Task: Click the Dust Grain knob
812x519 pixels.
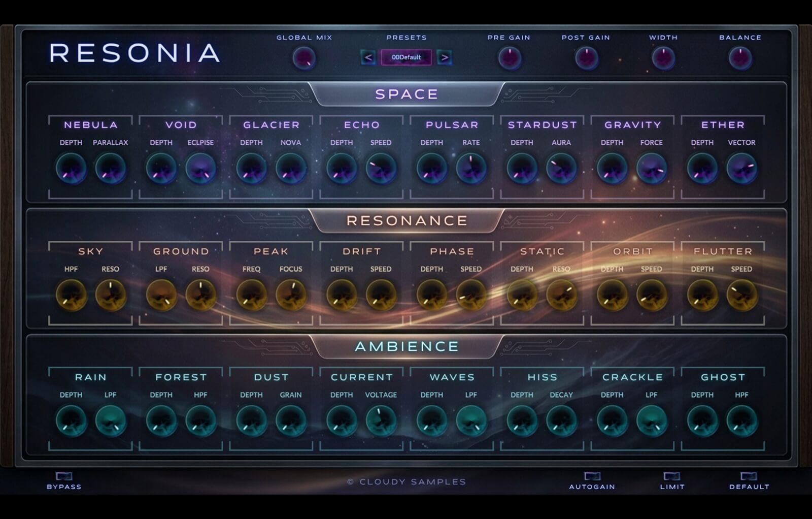Action: [x=291, y=421]
